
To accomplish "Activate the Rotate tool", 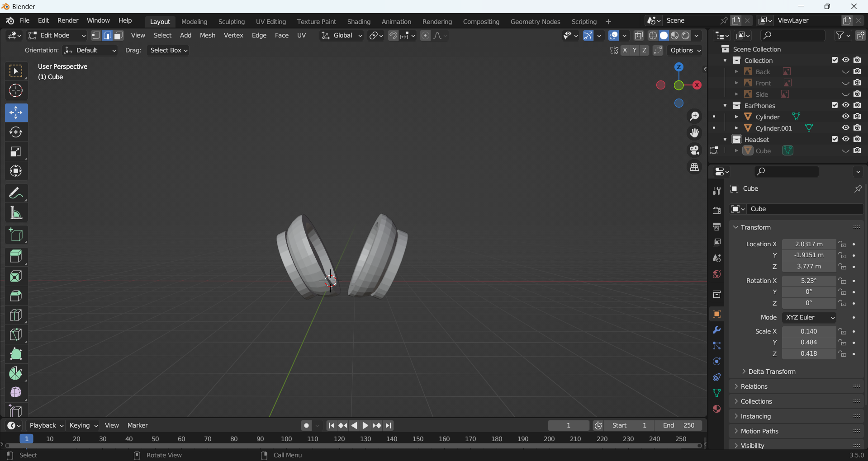I will 16,132.
